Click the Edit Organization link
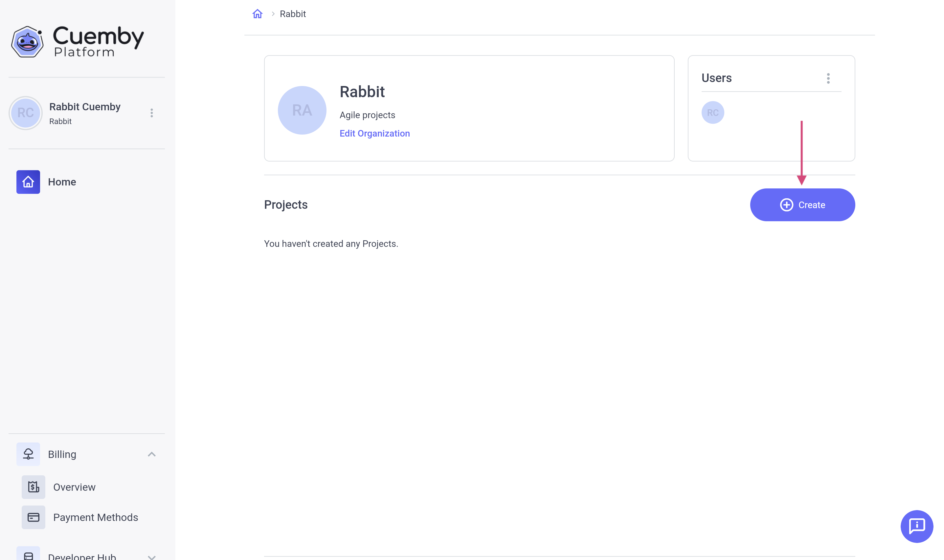Viewport: 944px width, 560px height. point(374,133)
